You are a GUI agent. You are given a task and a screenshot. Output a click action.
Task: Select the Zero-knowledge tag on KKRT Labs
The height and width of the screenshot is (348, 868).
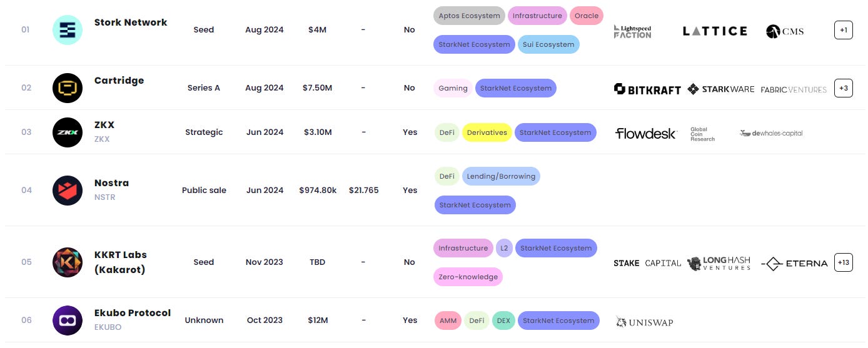tap(468, 277)
